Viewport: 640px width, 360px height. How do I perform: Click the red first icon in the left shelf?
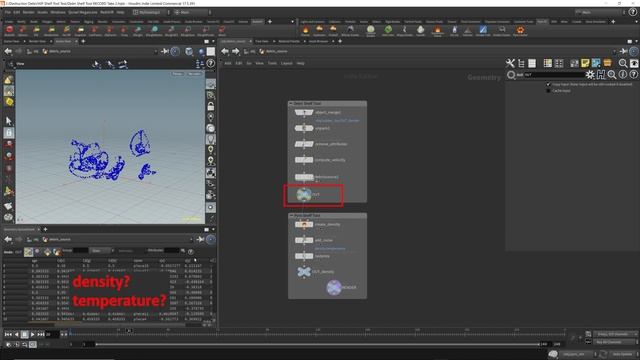(x=9, y=30)
